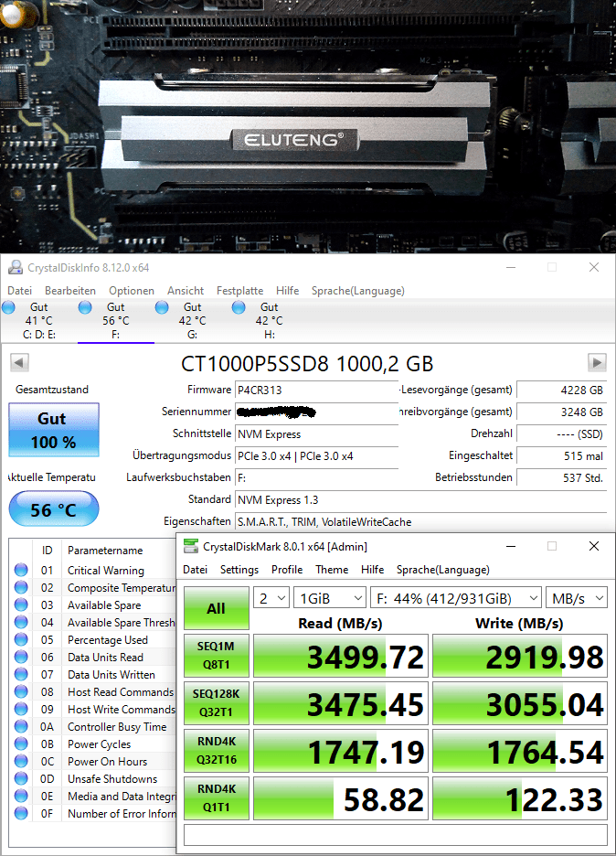Click the empty comment field in CrystalDiskMark
The image size is (616, 856).
click(396, 835)
